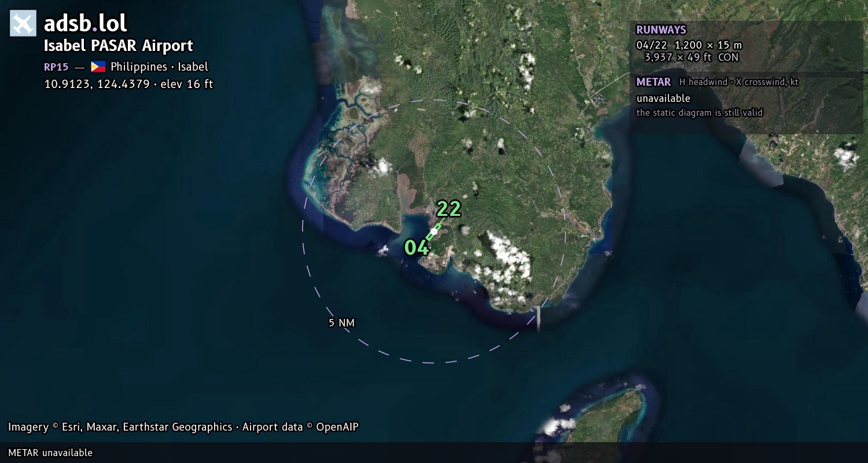Select the Isabel PASAR Airport heading
868x463 pixels.
pos(119,46)
